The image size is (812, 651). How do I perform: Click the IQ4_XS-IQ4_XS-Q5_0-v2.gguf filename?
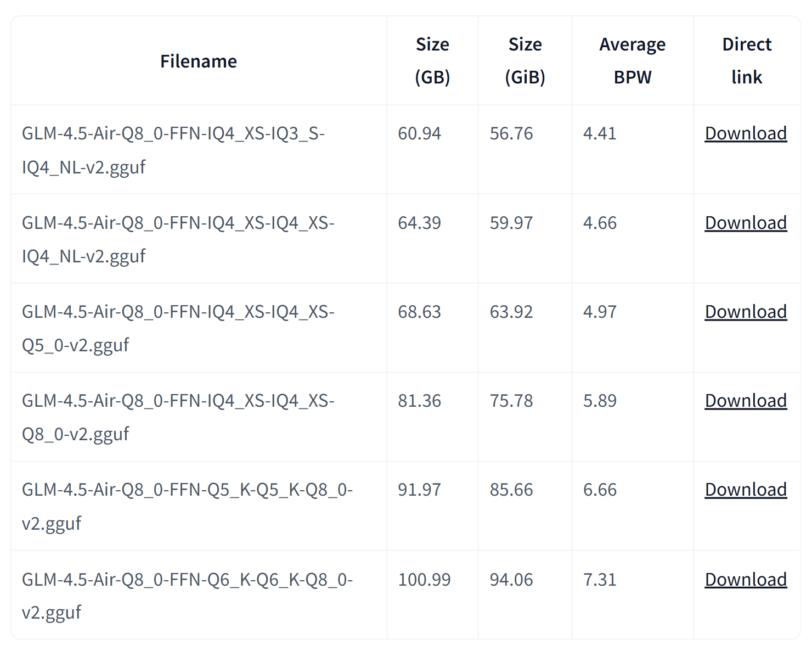(178, 328)
